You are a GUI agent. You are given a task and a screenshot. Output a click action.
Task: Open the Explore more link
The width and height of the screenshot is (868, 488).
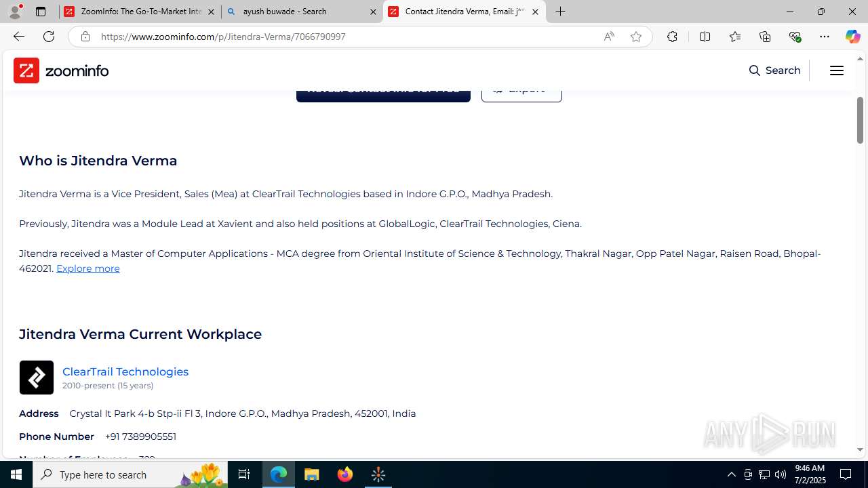pos(88,268)
